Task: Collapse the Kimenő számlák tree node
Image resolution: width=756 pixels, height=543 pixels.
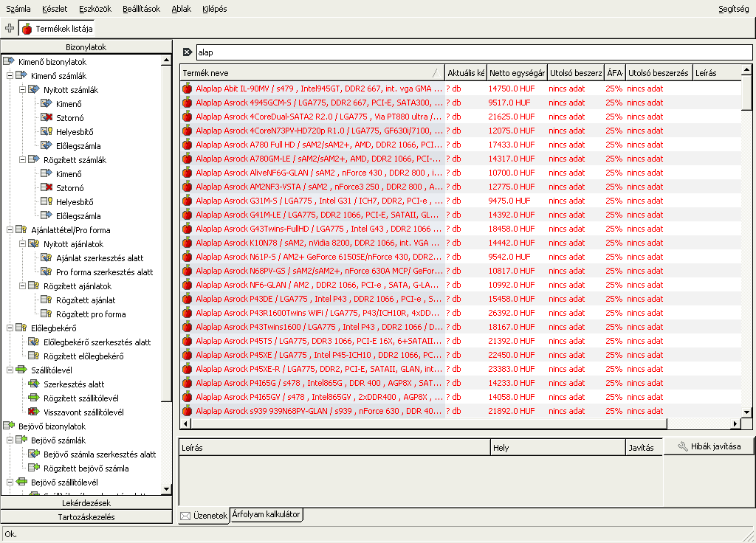Action: [x=10, y=76]
